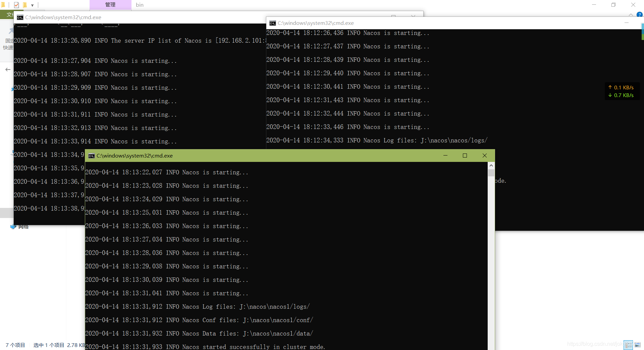The height and width of the screenshot is (350, 644).
Task: Open the Explorer help question mark icon
Action: pyautogui.click(x=640, y=15)
